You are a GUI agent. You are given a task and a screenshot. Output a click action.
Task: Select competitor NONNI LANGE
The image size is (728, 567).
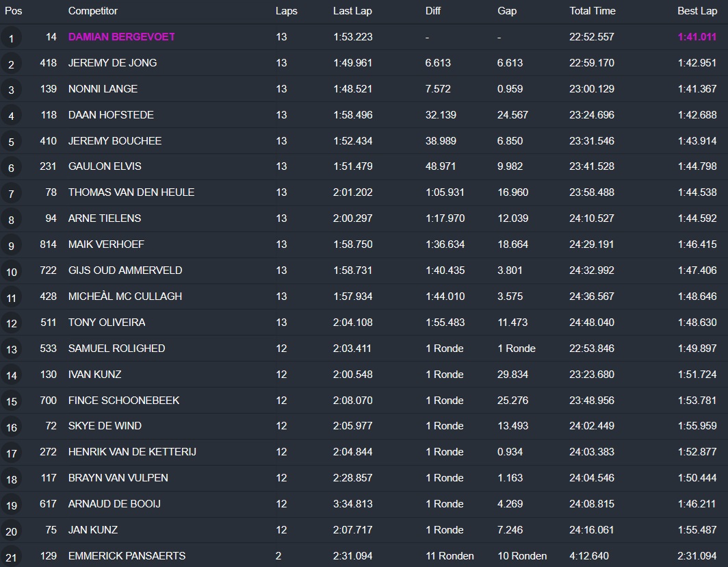click(103, 89)
